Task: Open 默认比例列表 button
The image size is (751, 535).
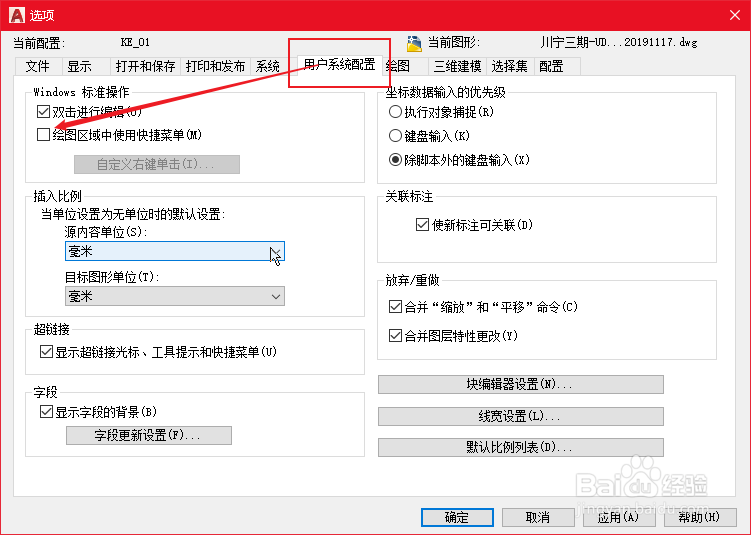Action: tap(521, 447)
